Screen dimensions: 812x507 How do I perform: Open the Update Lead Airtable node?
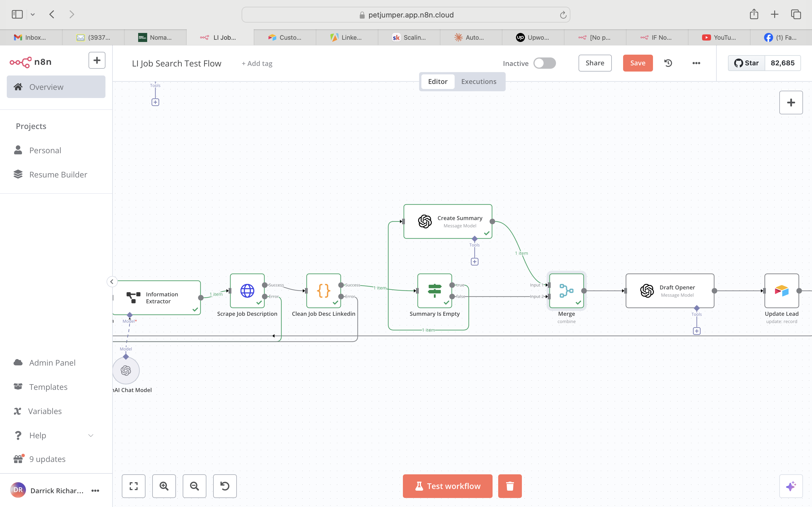click(x=782, y=290)
